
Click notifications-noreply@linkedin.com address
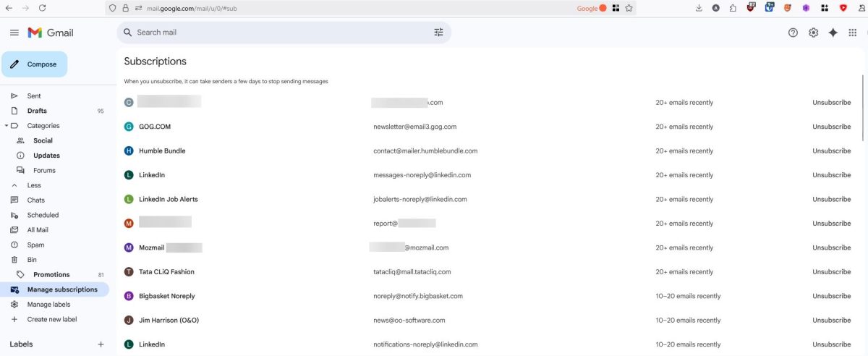425,344
